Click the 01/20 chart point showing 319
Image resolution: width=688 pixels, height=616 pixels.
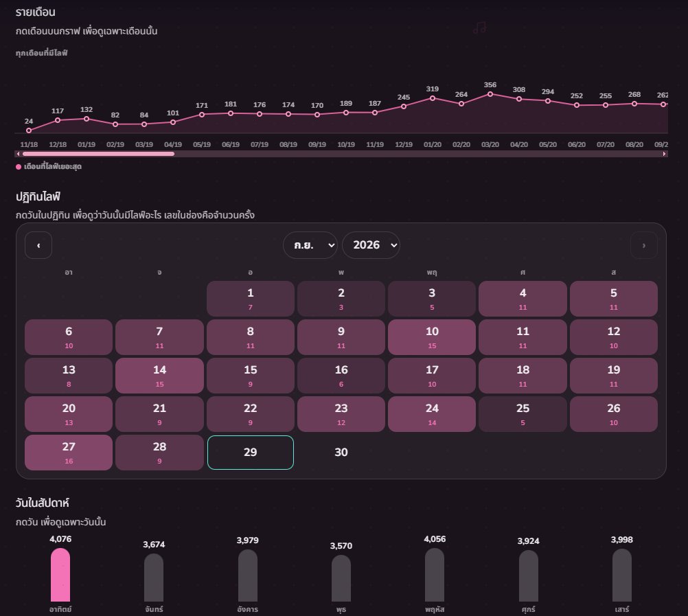[x=433, y=98]
